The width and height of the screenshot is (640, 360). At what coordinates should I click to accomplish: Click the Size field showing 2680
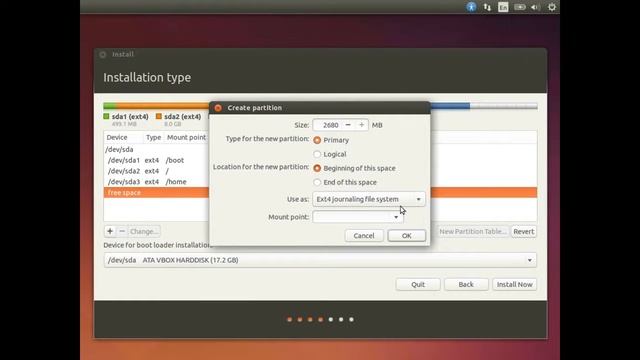click(328, 125)
